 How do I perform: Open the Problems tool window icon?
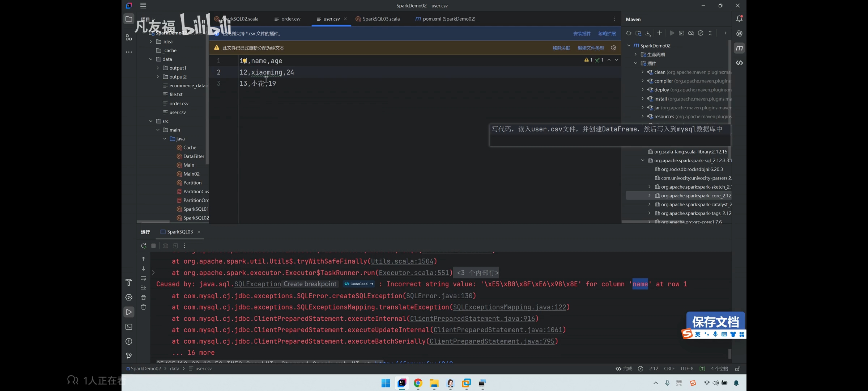click(129, 341)
